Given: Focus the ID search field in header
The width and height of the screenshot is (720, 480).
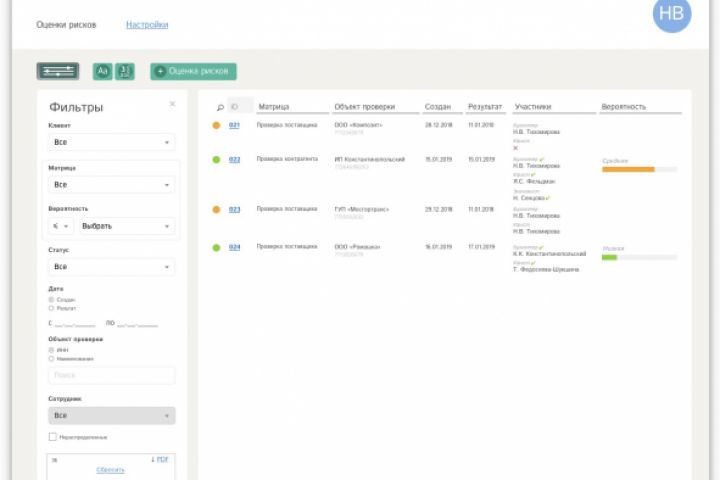Looking at the screenshot, I should (x=241, y=107).
